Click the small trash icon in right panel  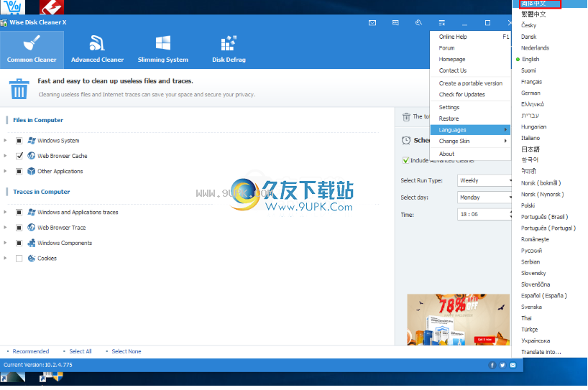point(406,117)
